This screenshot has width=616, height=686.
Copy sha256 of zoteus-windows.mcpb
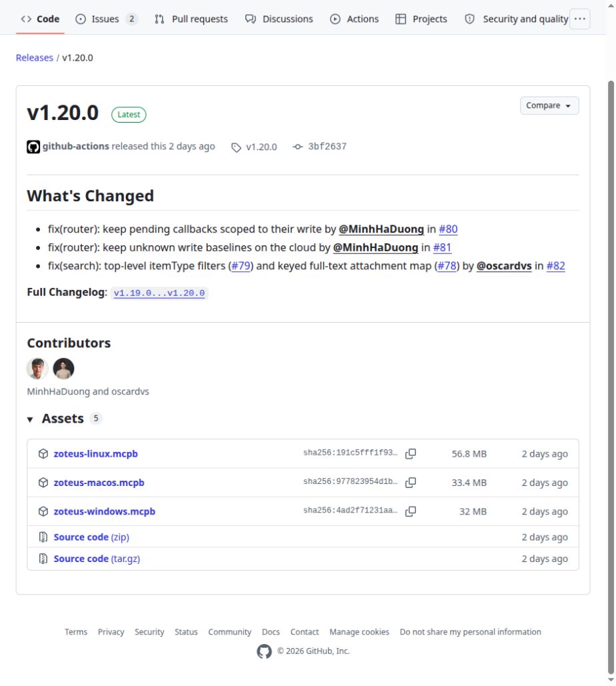pos(411,511)
